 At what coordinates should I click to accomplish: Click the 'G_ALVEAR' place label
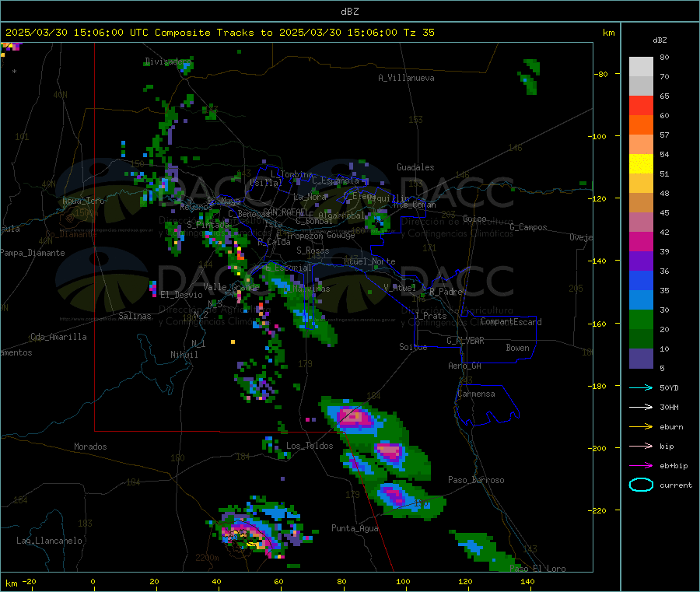pos(465,341)
